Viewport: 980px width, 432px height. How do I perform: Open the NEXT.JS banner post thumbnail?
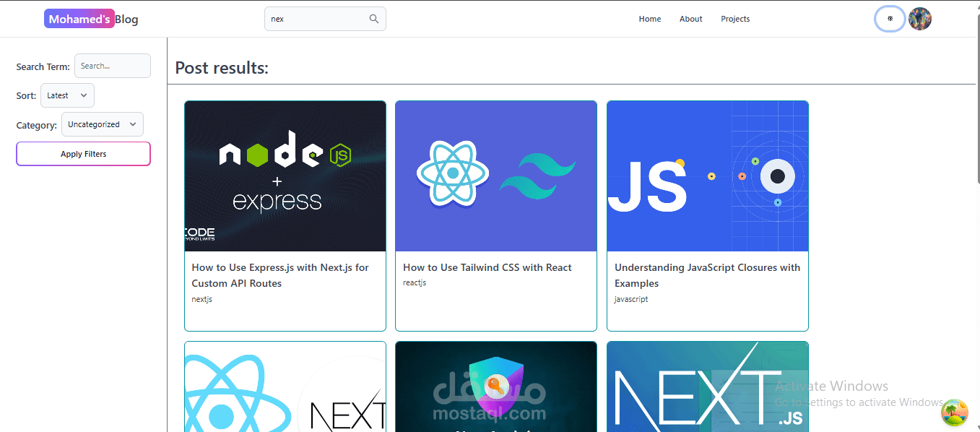708,386
